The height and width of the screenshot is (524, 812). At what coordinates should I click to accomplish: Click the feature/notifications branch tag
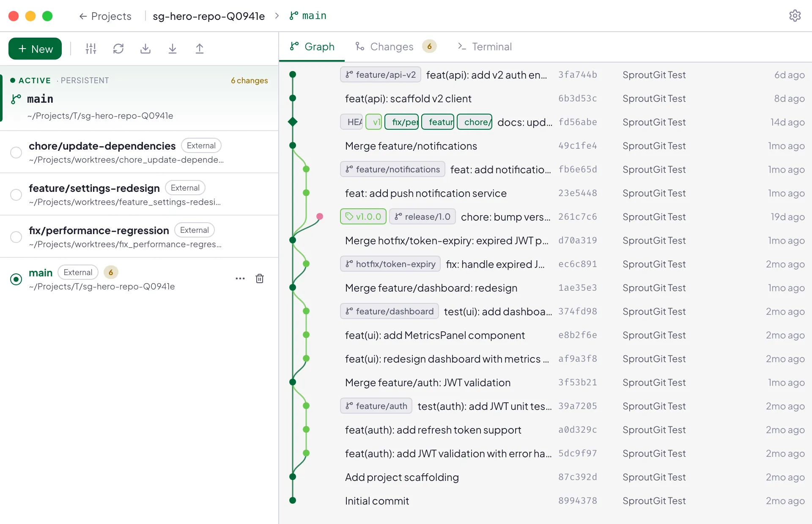(x=392, y=169)
